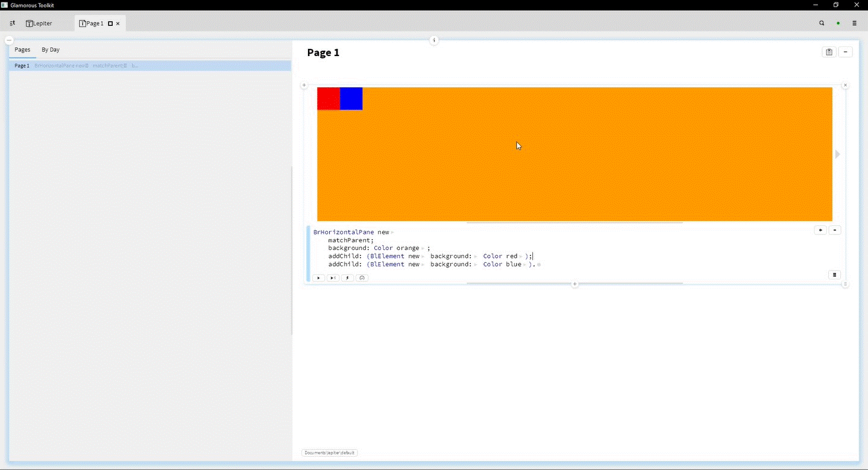Open the hamburger menu in top bar
The height and width of the screenshot is (470, 868).
point(854,23)
